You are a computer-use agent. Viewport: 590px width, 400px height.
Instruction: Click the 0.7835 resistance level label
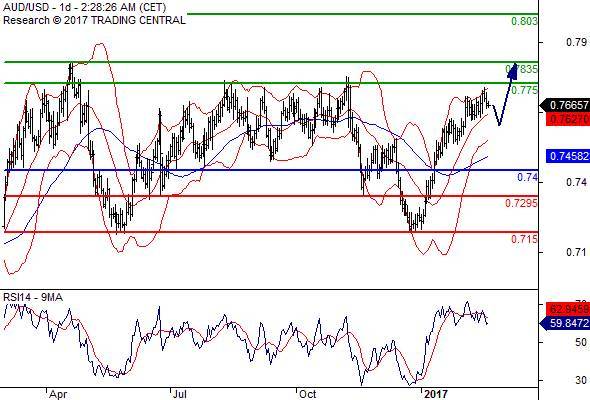click(522, 69)
